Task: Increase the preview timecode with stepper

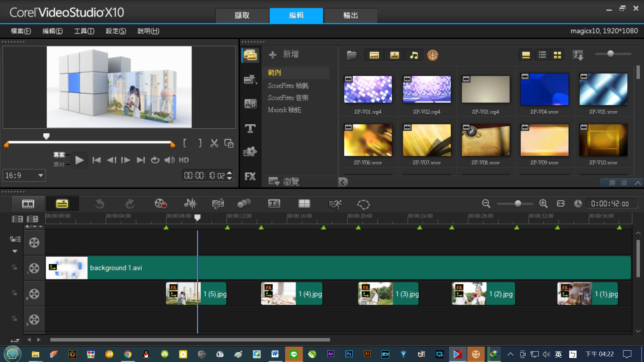Action: pyautogui.click(x=229, y=173)
